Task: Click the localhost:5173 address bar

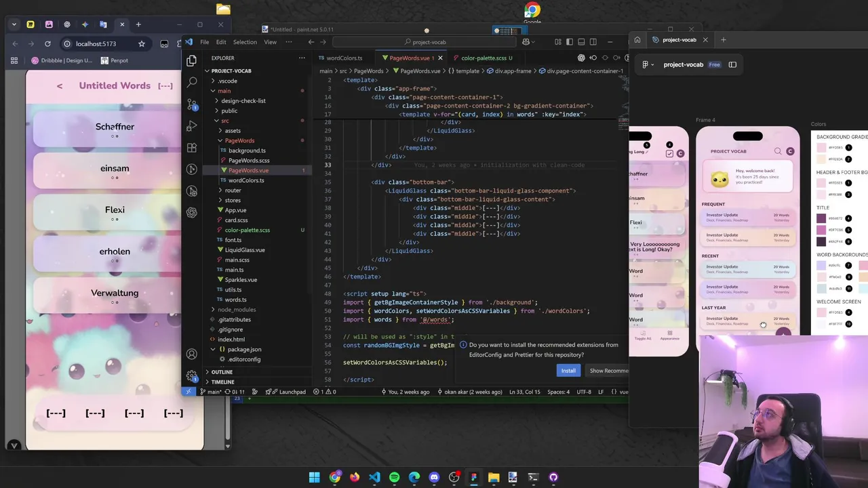Action: (x=95, y=44)
